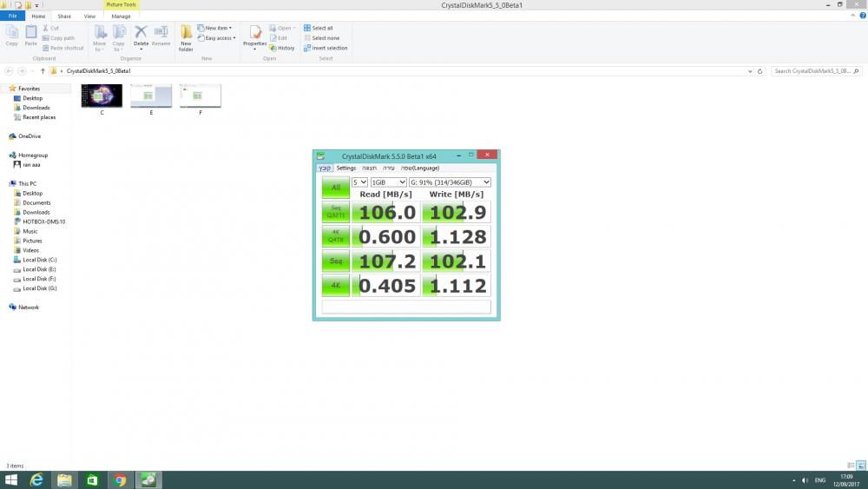Start the Seq Q32T1 benchmark test
This screenshot has height=489, width=868.
pyautogui.click(x=335, y=212)
